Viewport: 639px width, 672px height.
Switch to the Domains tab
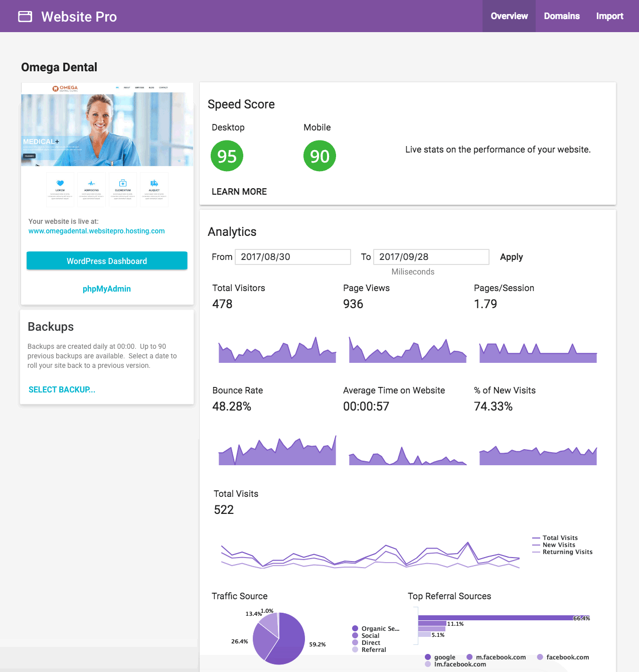(x=562, y=16)
